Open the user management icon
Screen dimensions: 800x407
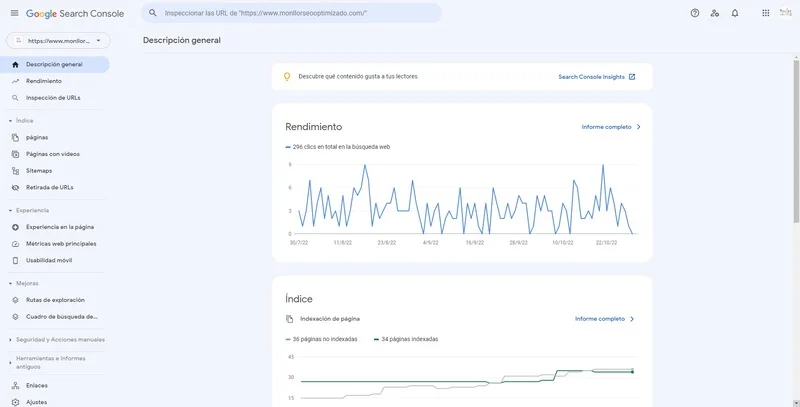714,13
